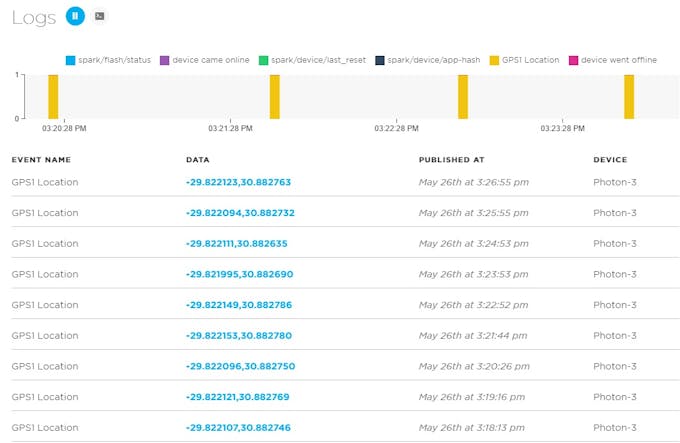Select the yellow bar after 03:22:28 PM
680x443 pixels.
(x=463, y=97)
